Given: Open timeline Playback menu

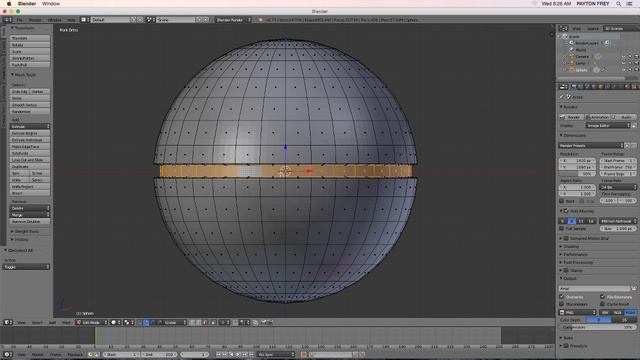Looking at the screenshot, I should coord(75,355).
